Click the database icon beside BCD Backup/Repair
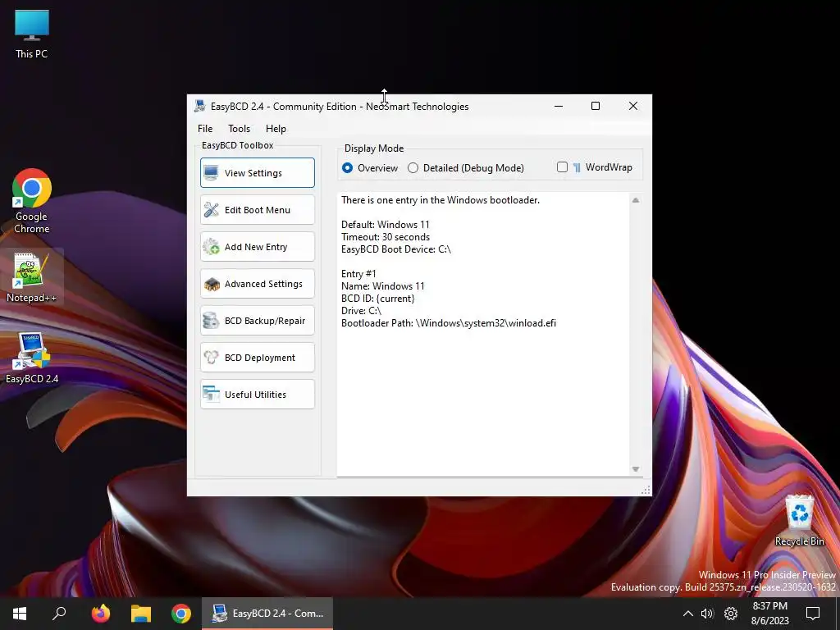Viewport: 840px width, 630px height. tap(211, 321)
